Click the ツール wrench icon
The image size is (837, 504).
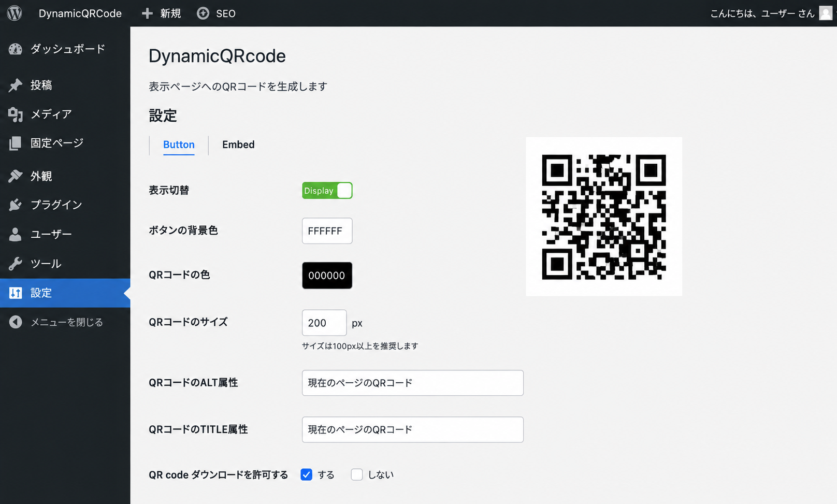click(16, 264)
